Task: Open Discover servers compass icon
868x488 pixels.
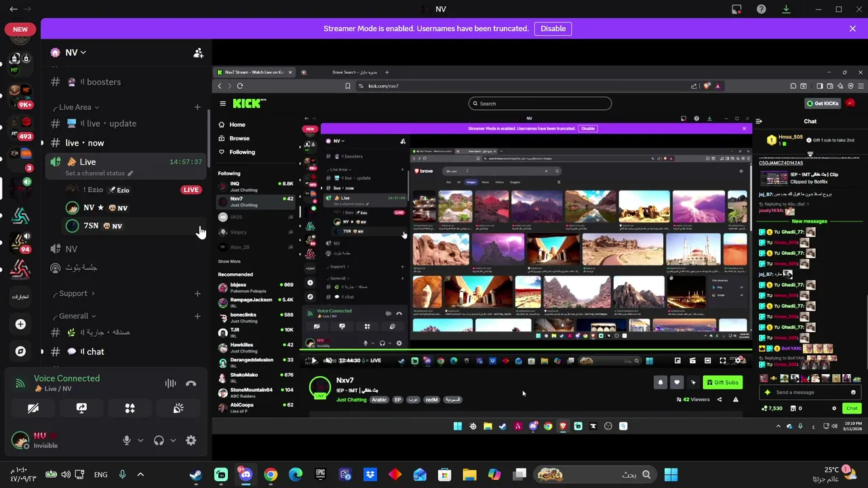Action: [20, 351]
